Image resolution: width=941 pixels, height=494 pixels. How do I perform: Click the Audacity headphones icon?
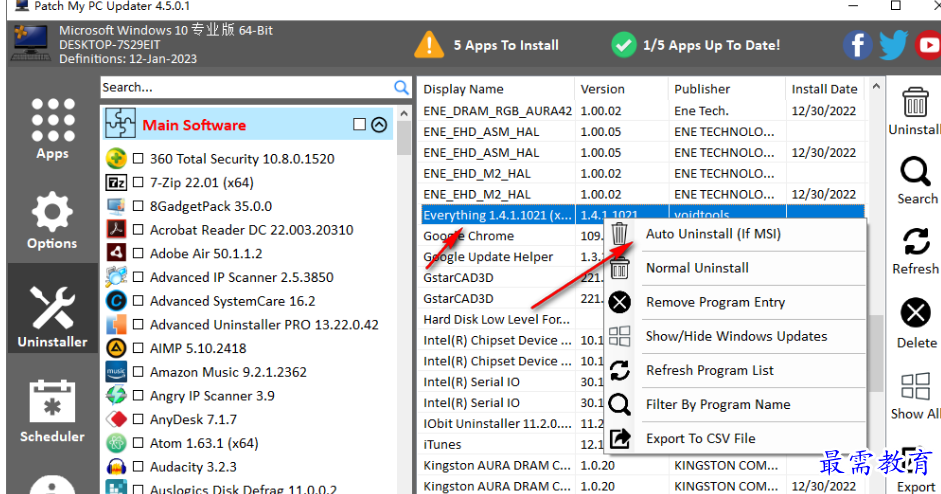[116, 466]
